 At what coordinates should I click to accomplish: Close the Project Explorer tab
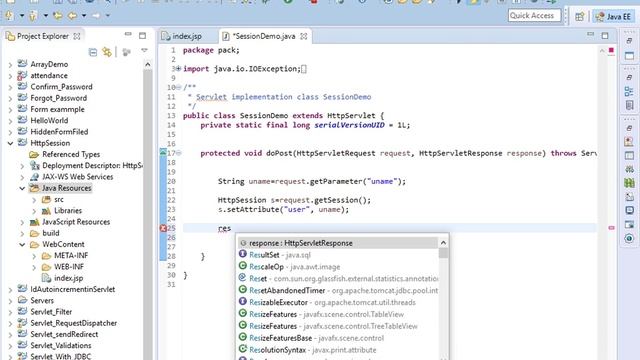77,36
